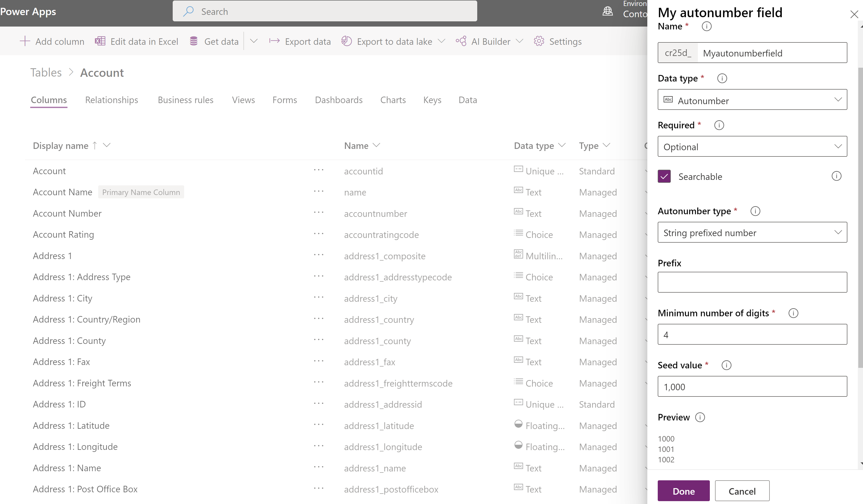Open Edit data in Excel

(x=137, y=41)
